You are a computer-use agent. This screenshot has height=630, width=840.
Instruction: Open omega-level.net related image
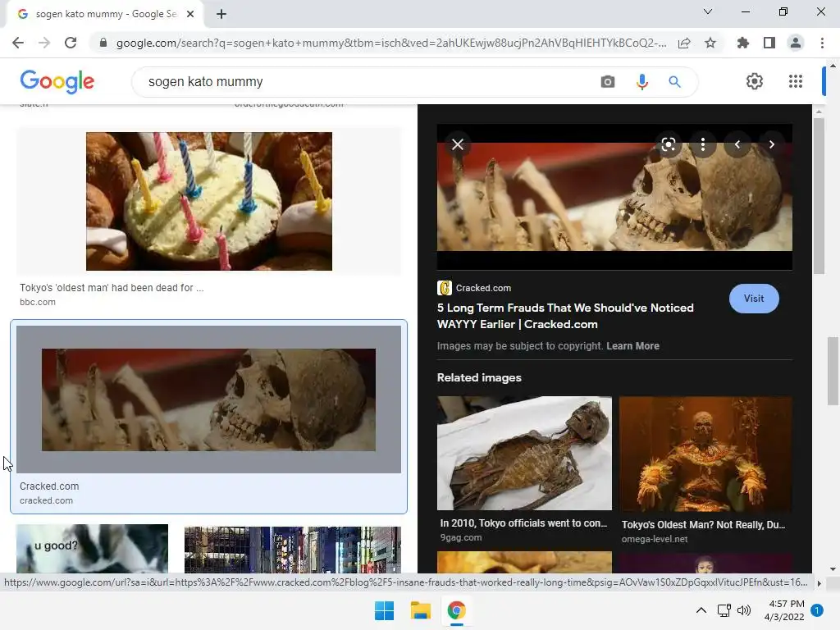(705, 454)
